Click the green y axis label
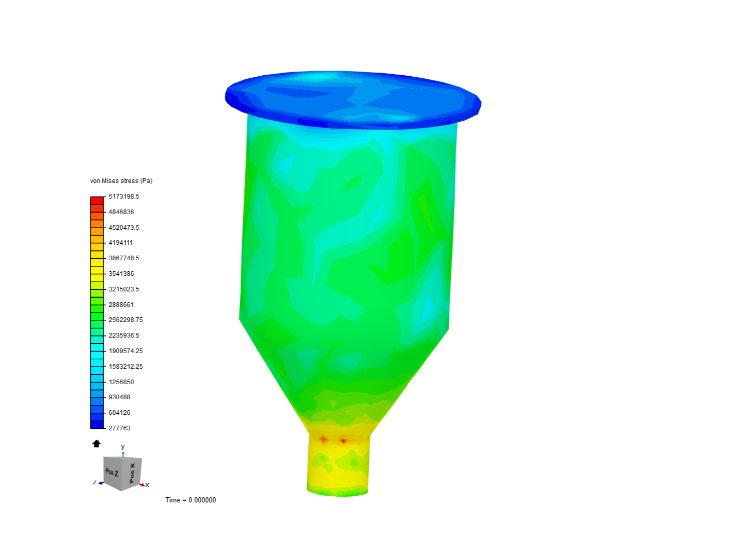This screenshot has width=747, height=560. pyautogui.click(x=123, y=446)
